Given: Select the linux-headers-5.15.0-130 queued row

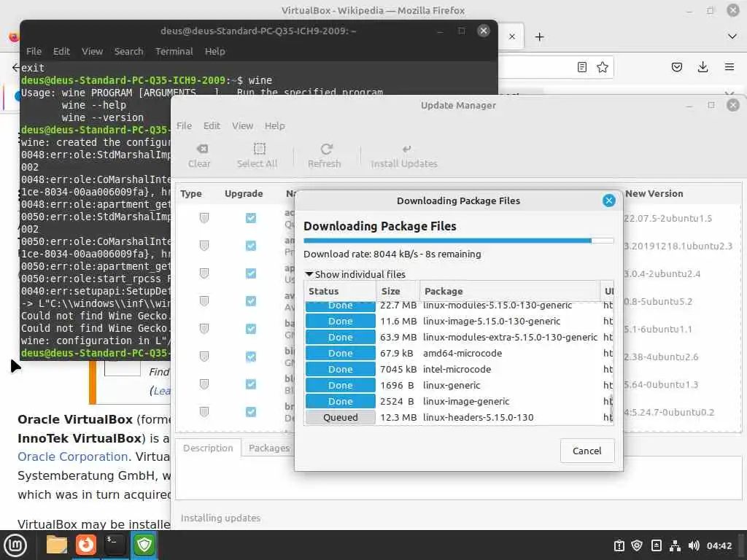Looking at the screenshot, I should point(458,418).
